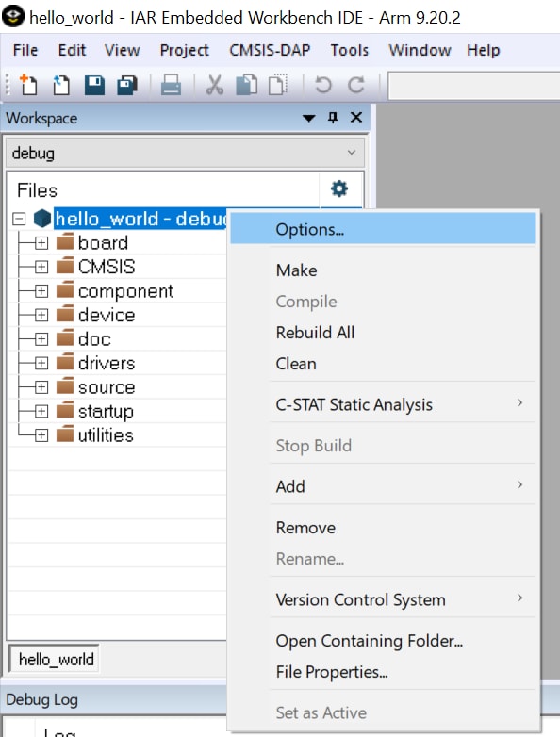Expand the source folder

coord(41,387)
